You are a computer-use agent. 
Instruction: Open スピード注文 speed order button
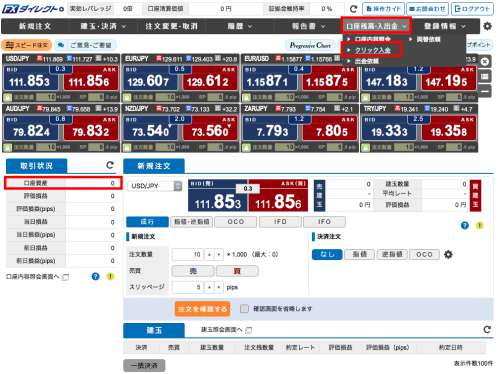click(x=26, y=45)
